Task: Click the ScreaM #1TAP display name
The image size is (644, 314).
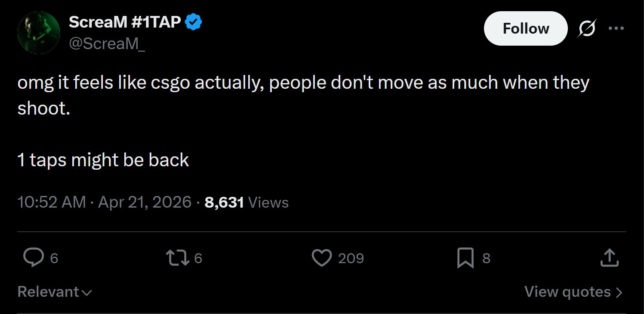Action: point(125,22)
